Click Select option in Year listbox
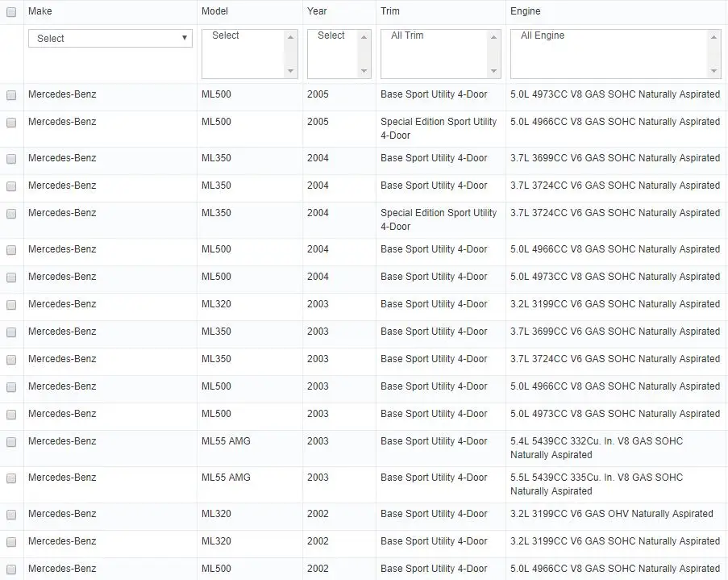The image size is (728, 580). point(331,35)
